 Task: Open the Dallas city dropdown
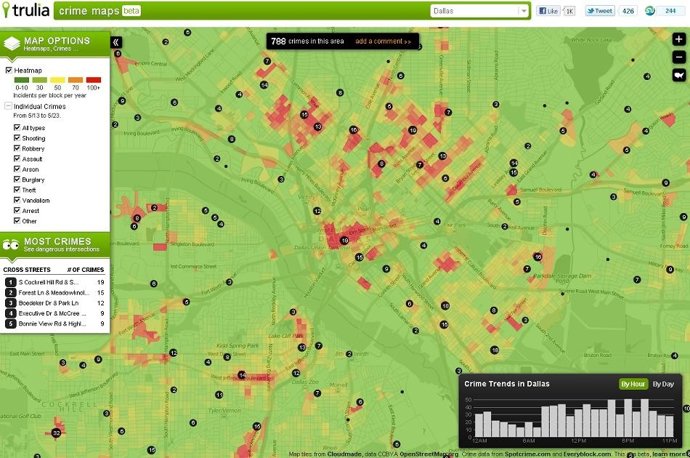pos(480,11)
